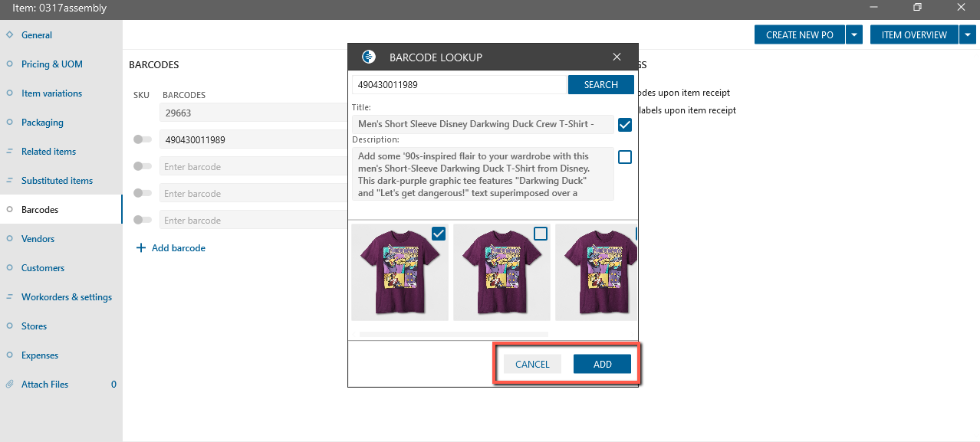The image size is (980, 442).
Task: Click the General sidebar diamond icon
Action: (9, 35)
